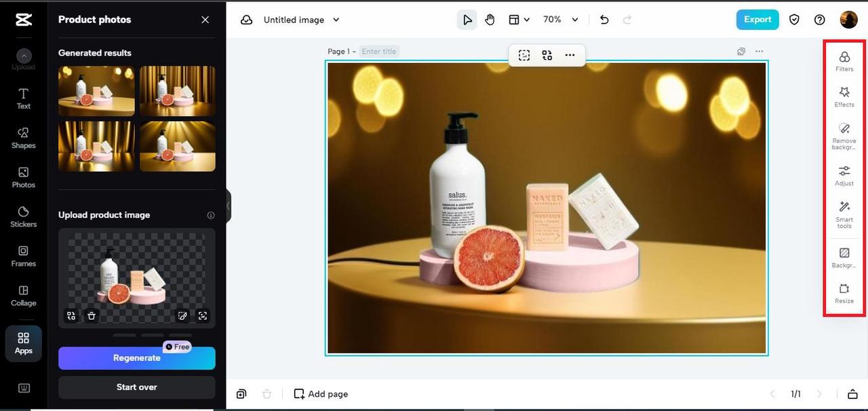
Task: Open keyboard shortcuts icon in sidebar
Action: 24,388
